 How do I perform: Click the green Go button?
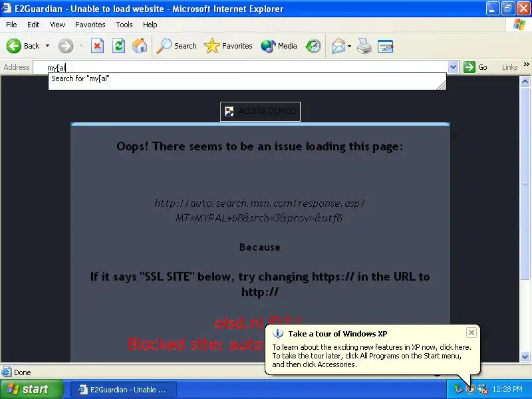click(475, 67)
